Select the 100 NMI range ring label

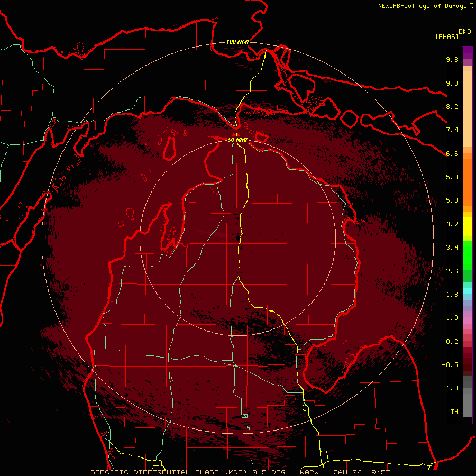click(237, 42)
